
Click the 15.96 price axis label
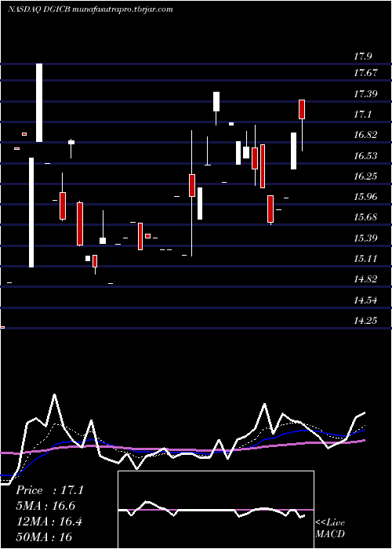(x=365, y=196)
